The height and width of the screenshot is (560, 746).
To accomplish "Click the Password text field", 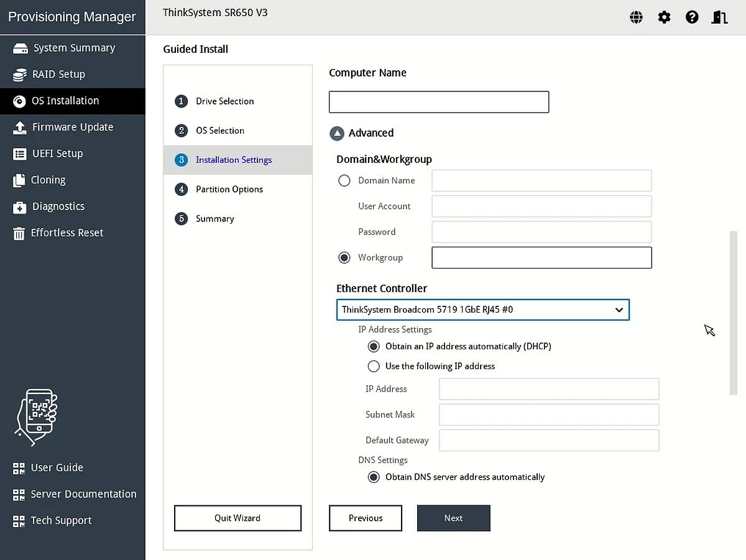I will (541, 232).
